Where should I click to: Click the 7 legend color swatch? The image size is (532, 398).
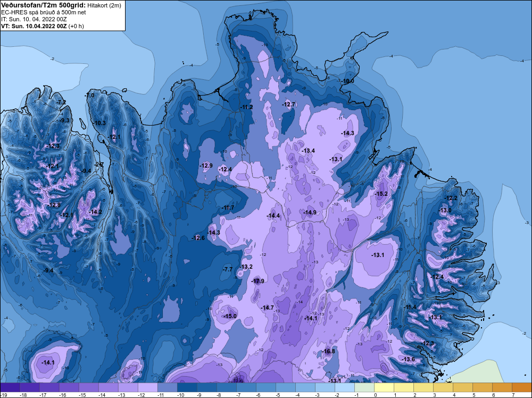[522, 387]
